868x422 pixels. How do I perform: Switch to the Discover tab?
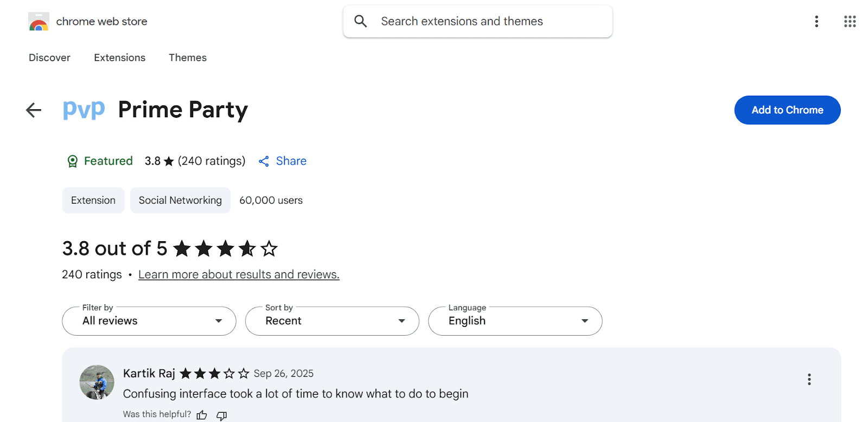pos(49,58)
